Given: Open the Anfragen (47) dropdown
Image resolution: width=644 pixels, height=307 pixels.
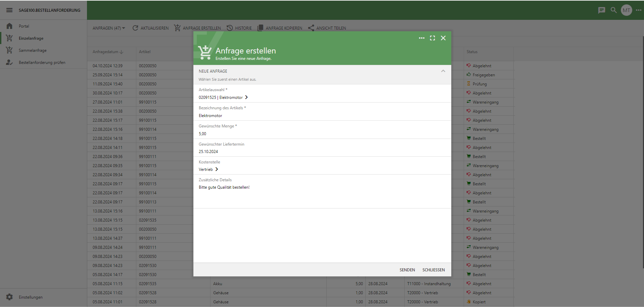Looking at the screenshot, I should 109,28.
